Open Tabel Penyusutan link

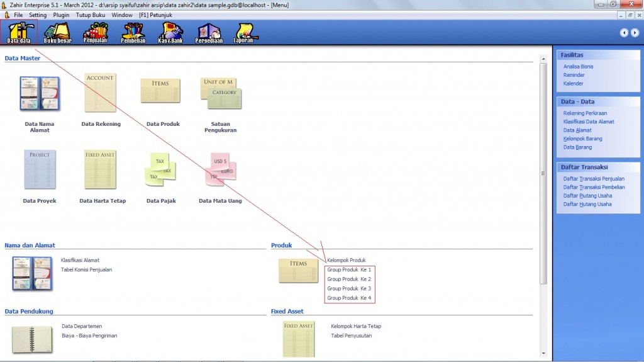coord(352,336)
